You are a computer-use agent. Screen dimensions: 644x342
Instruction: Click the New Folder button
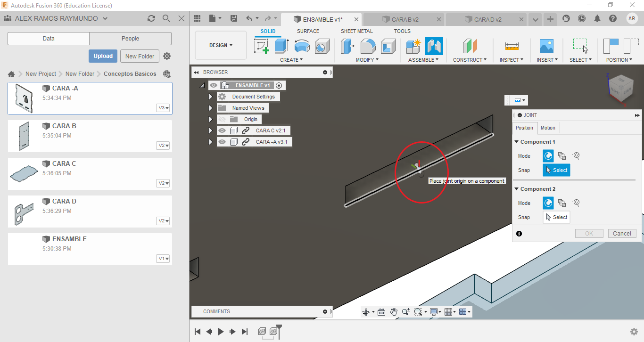click(140, 56)
